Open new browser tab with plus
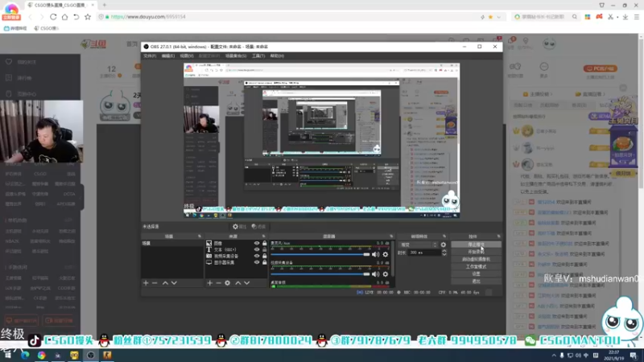Image resolution: width=644 pixels, height=362 pixels. pos(105,5)
